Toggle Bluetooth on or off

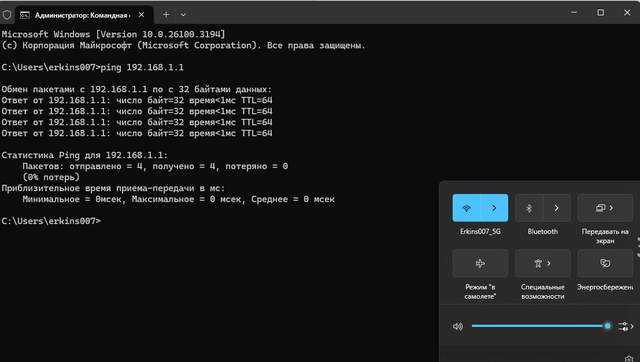[529, 208]
